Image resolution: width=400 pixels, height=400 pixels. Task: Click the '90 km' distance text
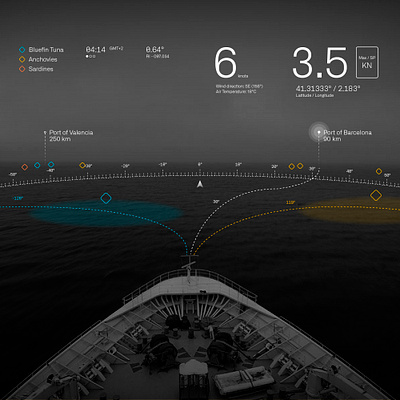[332, 139]
